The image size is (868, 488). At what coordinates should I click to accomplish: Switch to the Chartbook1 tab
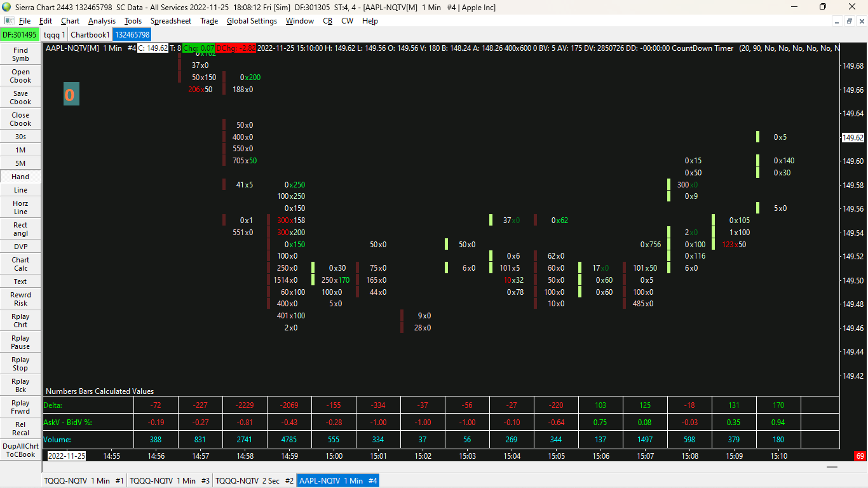(90, 35)
